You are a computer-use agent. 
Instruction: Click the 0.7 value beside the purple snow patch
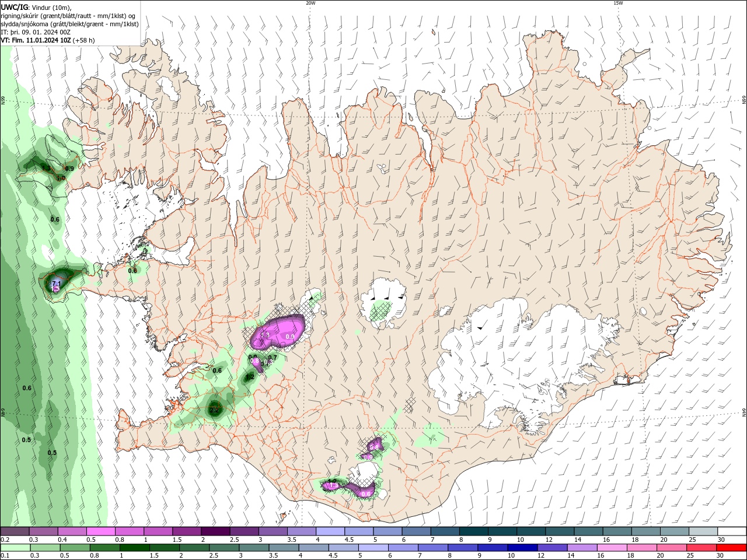273,358
